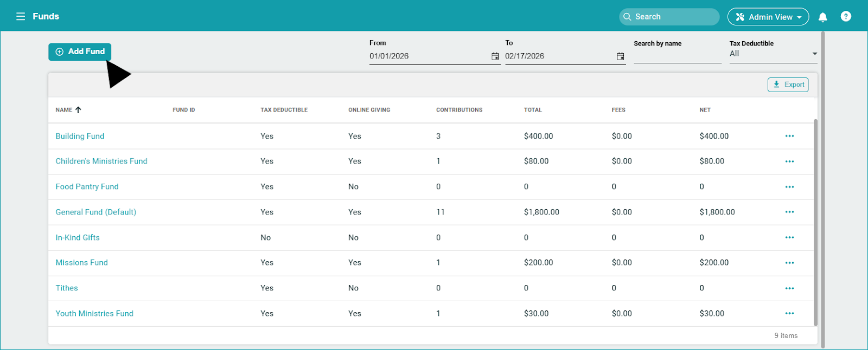The image size is (868, 350).
Task: Open the From date calendar picker
Action: tap(495, 56)
